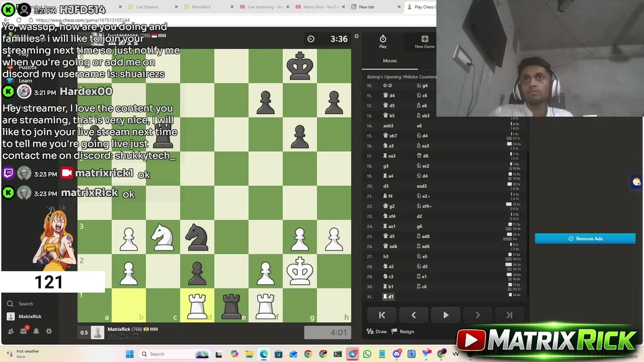644x362 pixels.
Task: Open WhatsApp from the taskbar
Action: [367, 354]
